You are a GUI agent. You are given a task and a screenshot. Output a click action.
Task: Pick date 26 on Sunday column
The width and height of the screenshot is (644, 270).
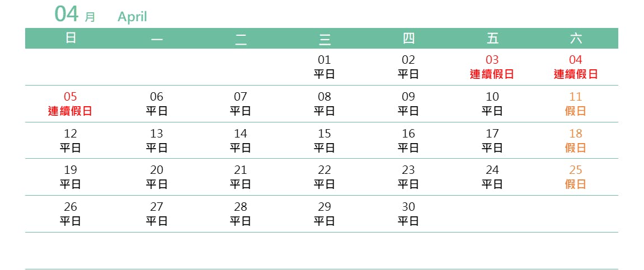(70, 214)
